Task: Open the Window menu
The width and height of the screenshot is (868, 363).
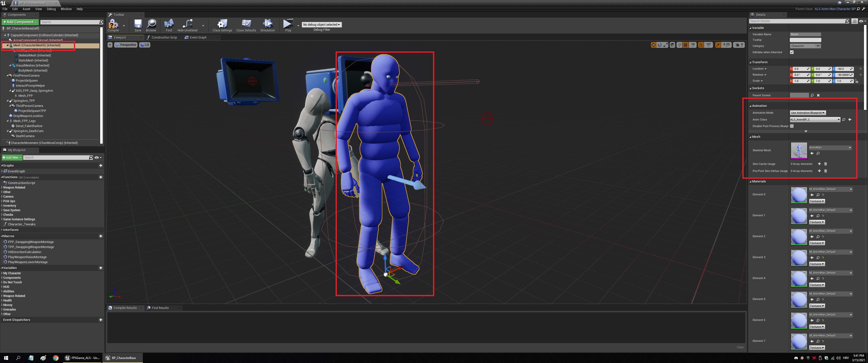Action: (x=66, y=9)
